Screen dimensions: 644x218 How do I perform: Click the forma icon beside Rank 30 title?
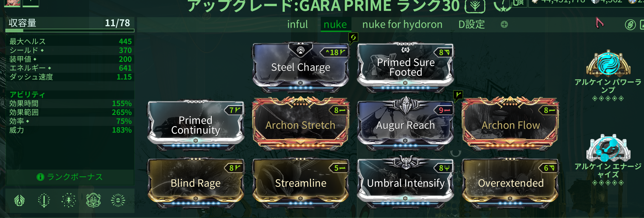[475, 6]
